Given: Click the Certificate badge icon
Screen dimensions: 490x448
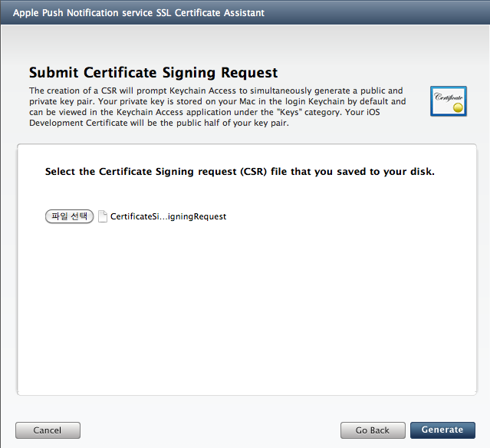Looking at the screenshot, I should [449, 101].
